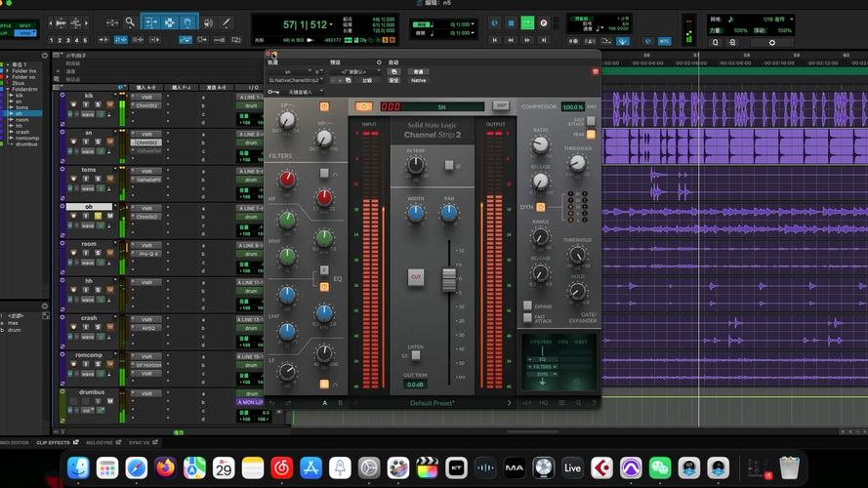Select the Selector tool in toolbar
868x488 pixels.
tap(169, 22)
